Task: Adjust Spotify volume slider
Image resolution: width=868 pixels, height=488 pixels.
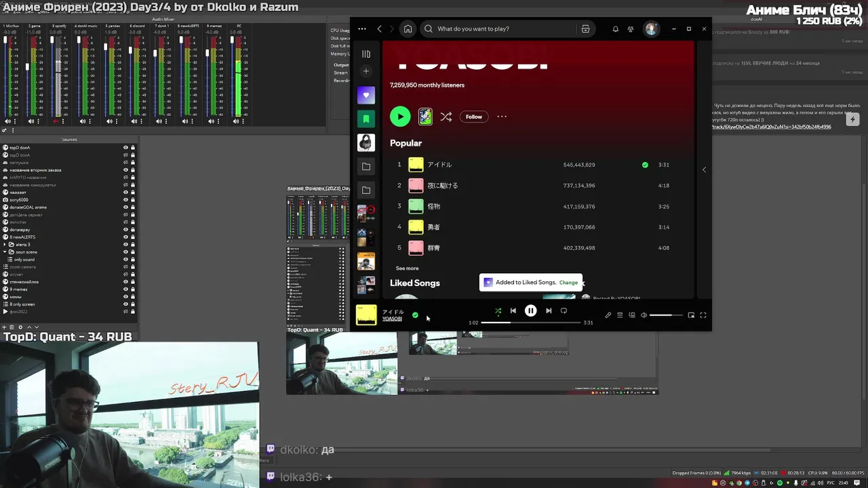Action: pyautogui.click(x=665, y=315)
